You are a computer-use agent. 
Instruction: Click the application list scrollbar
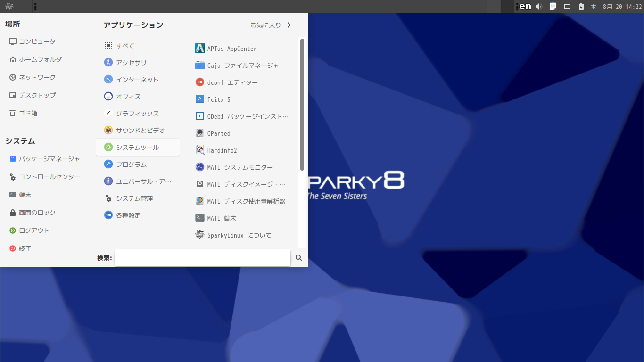[302, 105]
